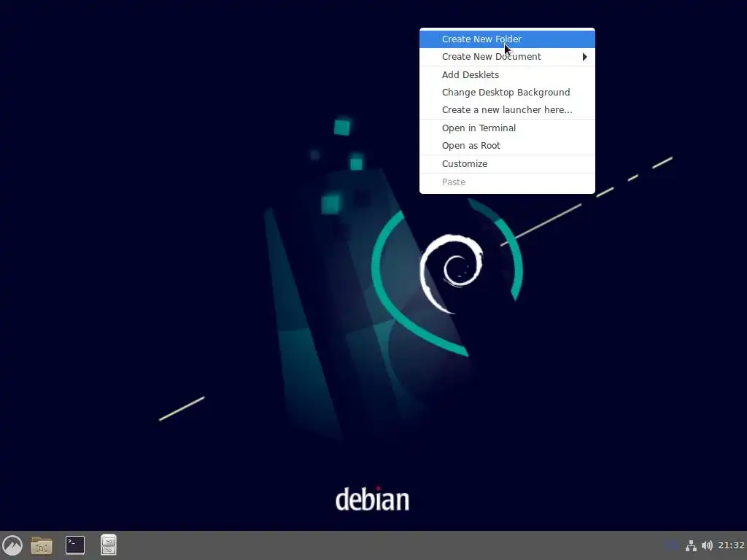
Task: Open the clock showing 21:32
Action: (x=731, y=545)
